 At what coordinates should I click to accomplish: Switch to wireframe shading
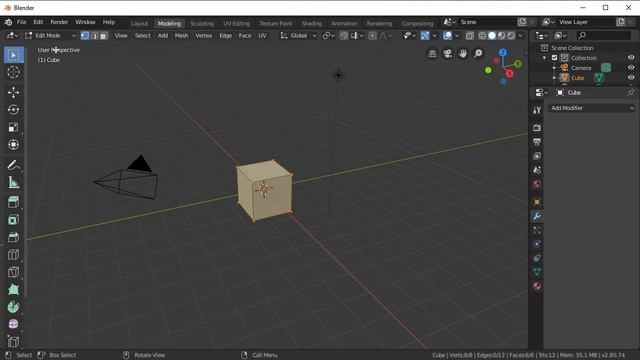(x=482, y=36)
